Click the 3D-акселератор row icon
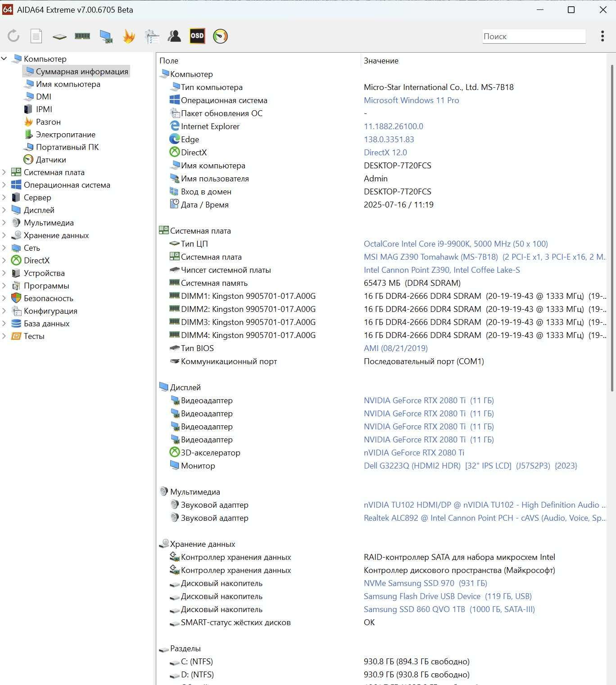The width and height of the screenshot is (616, 685). (x=175, y=452)
